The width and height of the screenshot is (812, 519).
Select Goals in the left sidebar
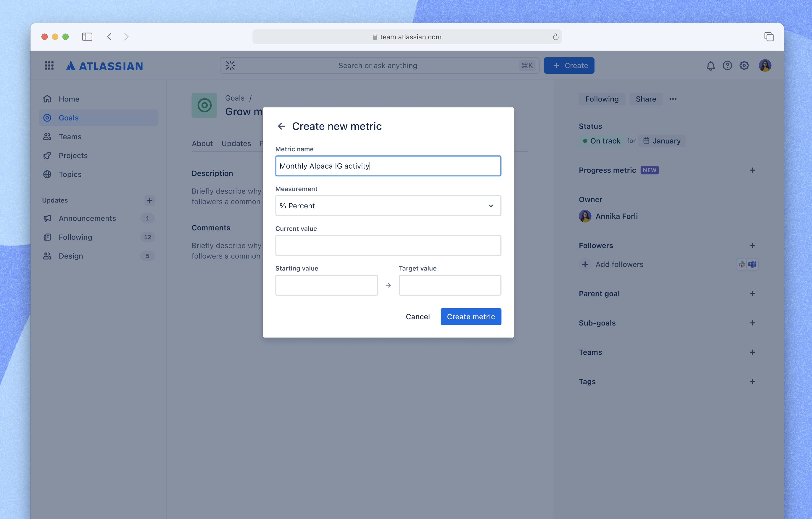click(99, 118)
